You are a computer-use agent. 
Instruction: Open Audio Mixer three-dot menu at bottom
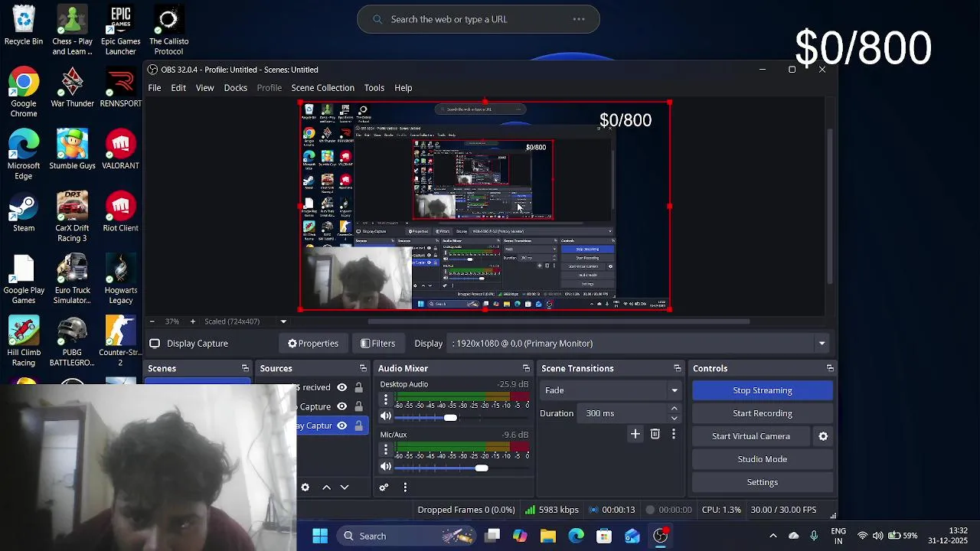tap(405, 487)
